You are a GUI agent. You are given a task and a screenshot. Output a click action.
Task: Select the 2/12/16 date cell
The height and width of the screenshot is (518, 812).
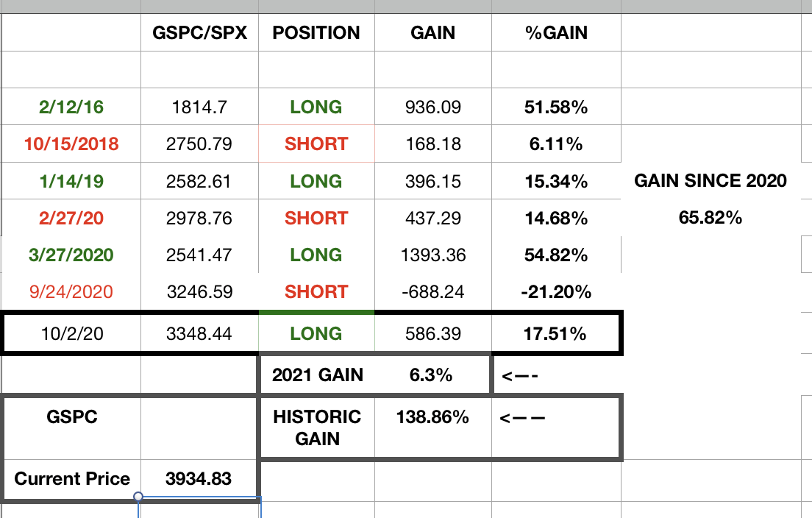71,107
